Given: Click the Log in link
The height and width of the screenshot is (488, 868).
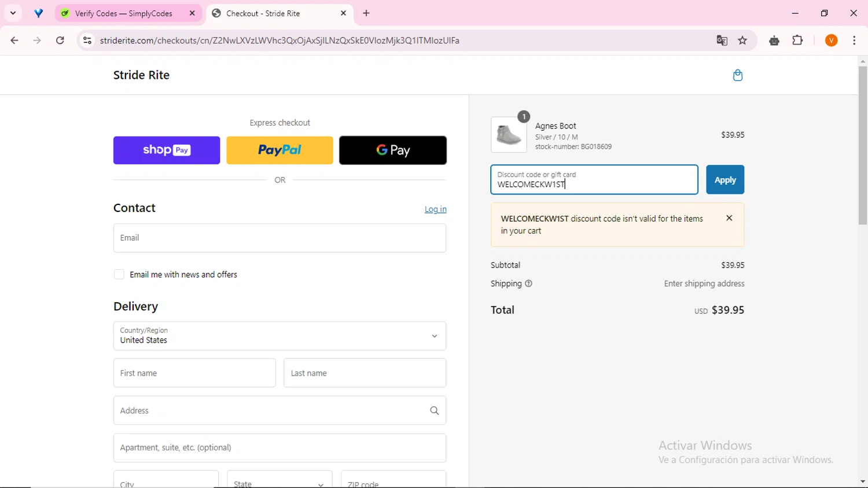Looking at the screenshot, I should [436, 210].
